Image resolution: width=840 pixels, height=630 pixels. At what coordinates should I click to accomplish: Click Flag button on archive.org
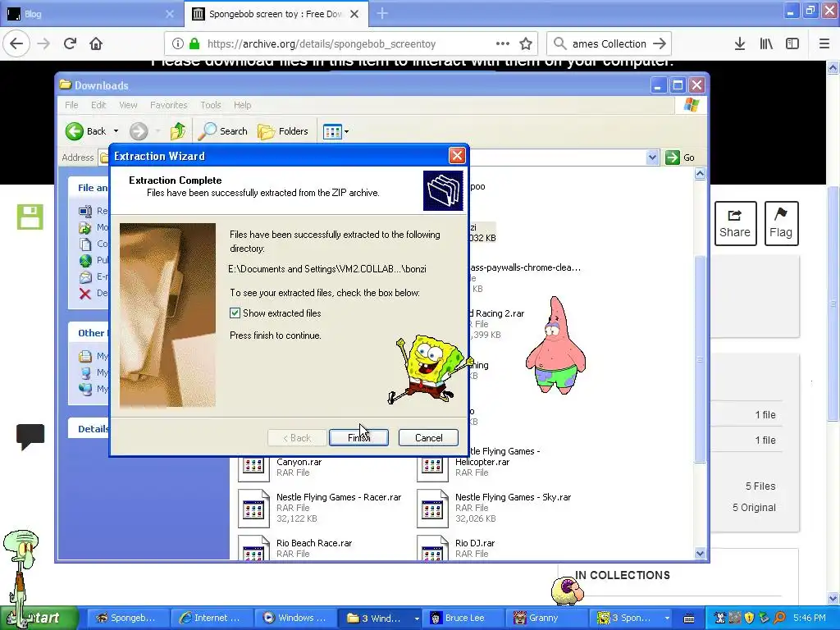tap(781, 223)
